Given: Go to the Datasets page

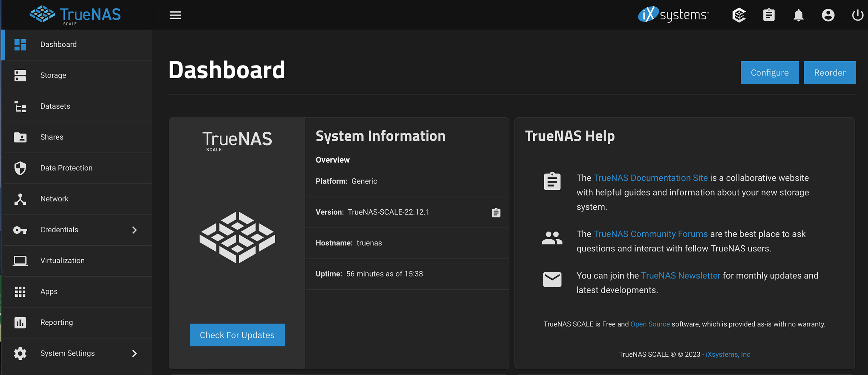Looking at the screenshot, I should pos(55,106).
